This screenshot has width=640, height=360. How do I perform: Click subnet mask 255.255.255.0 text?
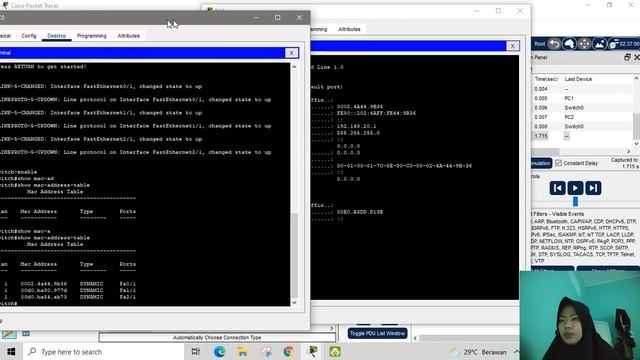point(358,133)
